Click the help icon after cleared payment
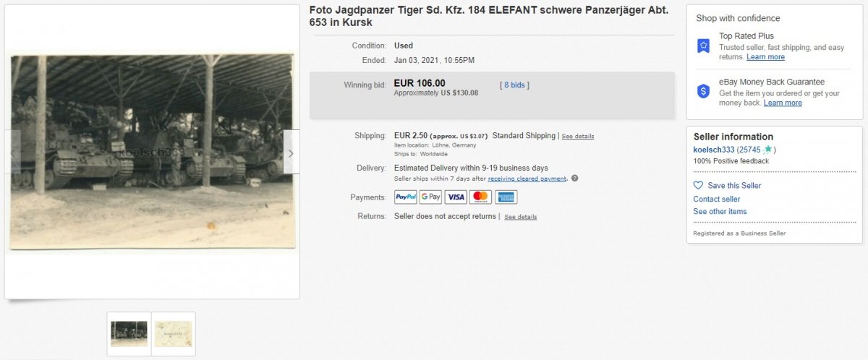The width and height of the screenshot is (868, 360). 574,179
